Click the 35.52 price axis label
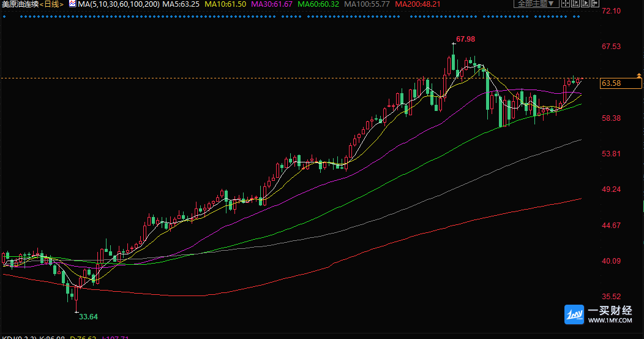 tap(611, 297)
